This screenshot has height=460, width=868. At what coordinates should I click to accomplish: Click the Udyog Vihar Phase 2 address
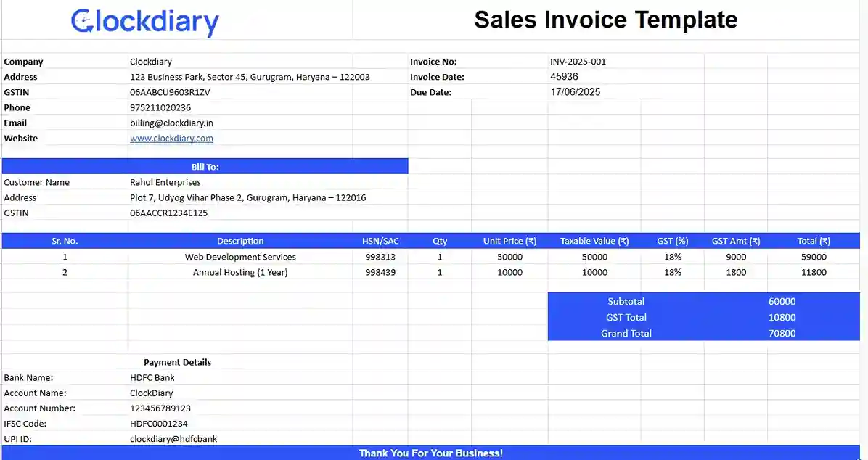pos(248,197)
